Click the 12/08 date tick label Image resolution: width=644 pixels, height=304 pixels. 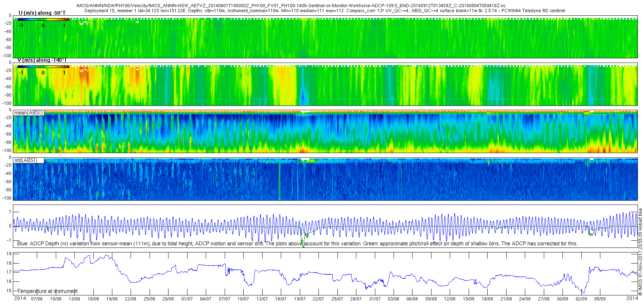[x=450, y=299]
